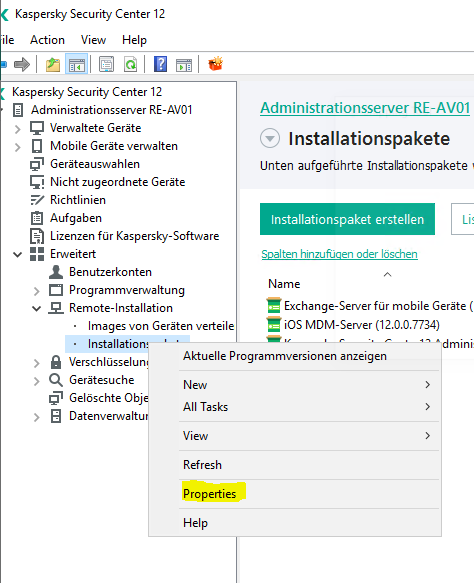Expand the Verwaltete Geräte tree node
Screen dimensions: 474x583
point(17,129)
